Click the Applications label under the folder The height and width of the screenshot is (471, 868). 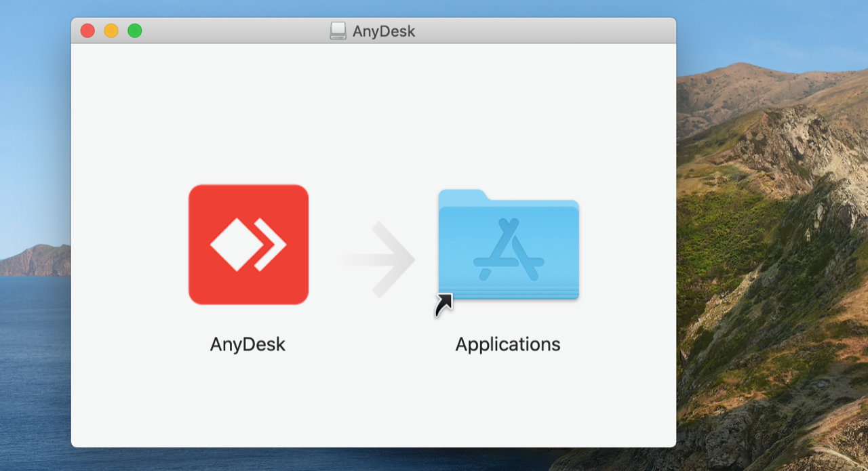pyautogui.click(x=508, y=344)
